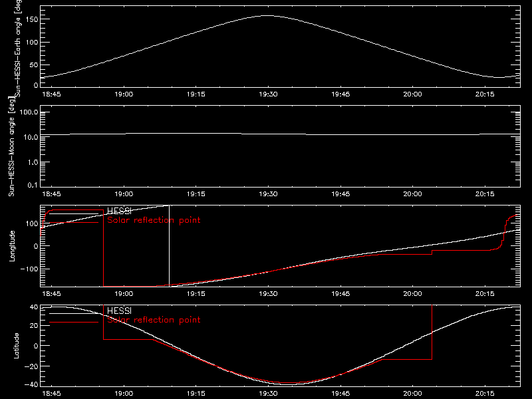Select 'Solar reflection point' legend in Latitude plot
The height and width of the screenshot is (399, 532).
(154, 320)
